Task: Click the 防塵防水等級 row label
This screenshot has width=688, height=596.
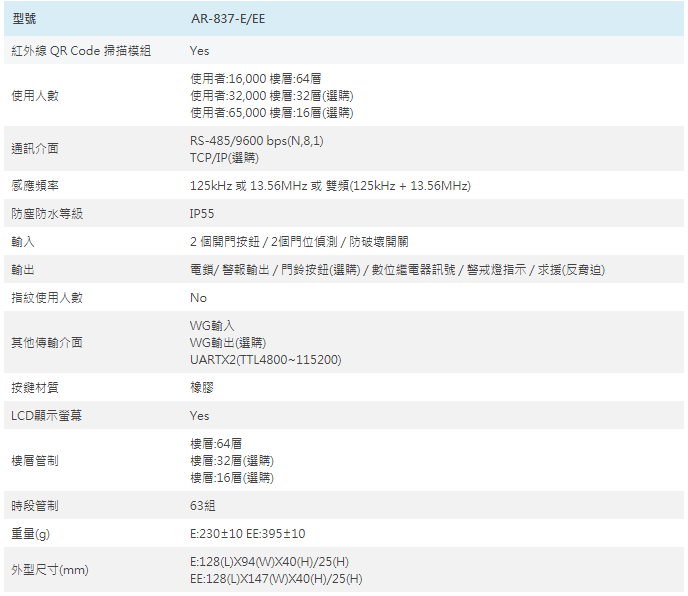Action: pos(47,214)
